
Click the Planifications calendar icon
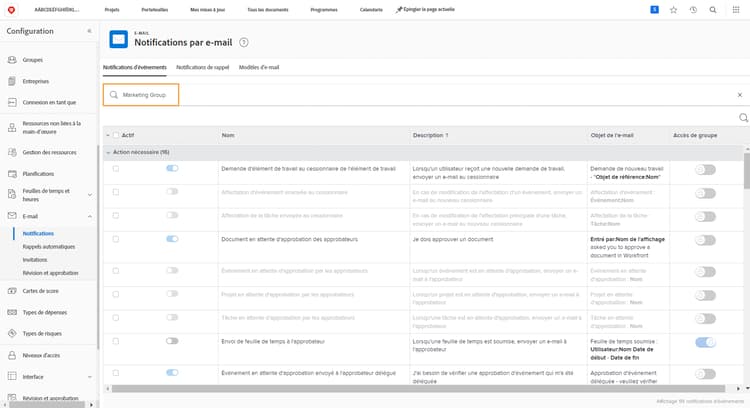[12, 174]
